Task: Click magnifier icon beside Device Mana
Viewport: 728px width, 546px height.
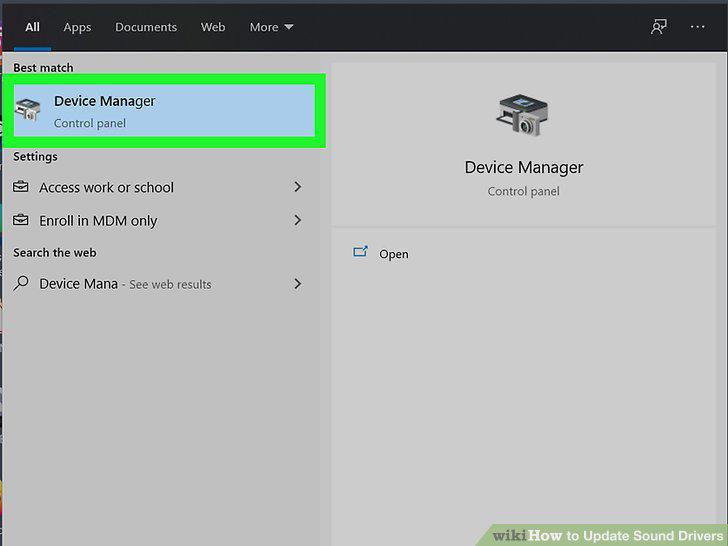Action: tap(20, 283)
